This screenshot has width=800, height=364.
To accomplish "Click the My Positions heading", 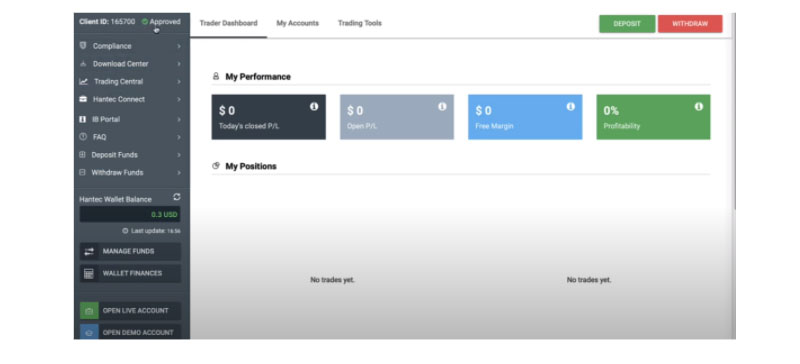I will (251, 166).
